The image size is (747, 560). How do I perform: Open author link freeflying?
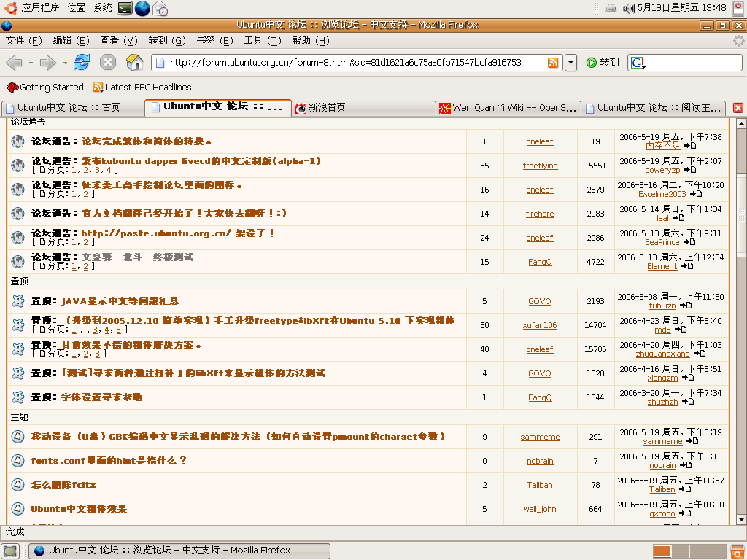(x=540, y=166)
